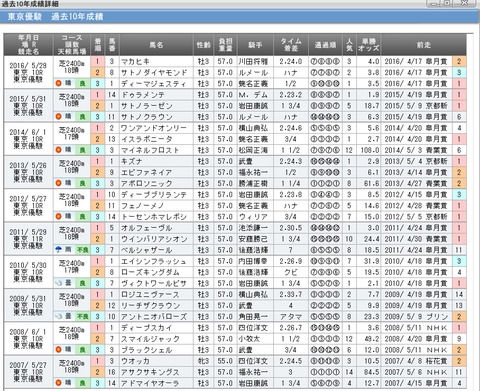Screen dimensions: 480x391
Task: Click the 負担重量 column header
Action: click(x=225, y=45)
